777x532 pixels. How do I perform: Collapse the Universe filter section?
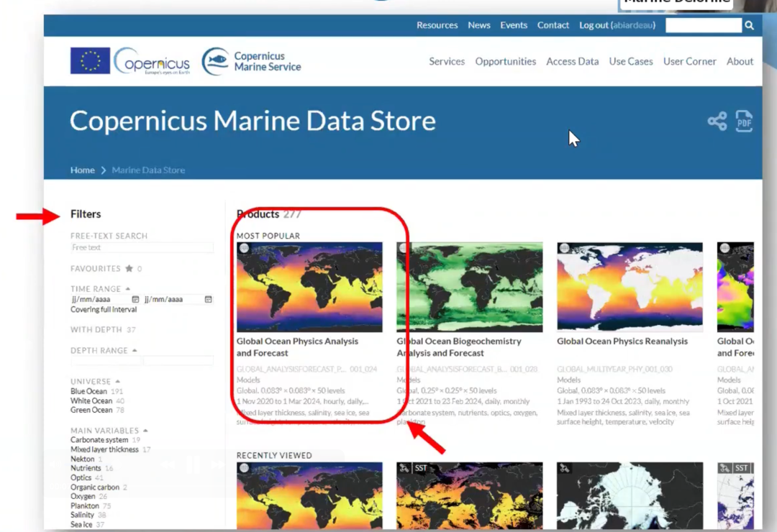pos(117,382)
